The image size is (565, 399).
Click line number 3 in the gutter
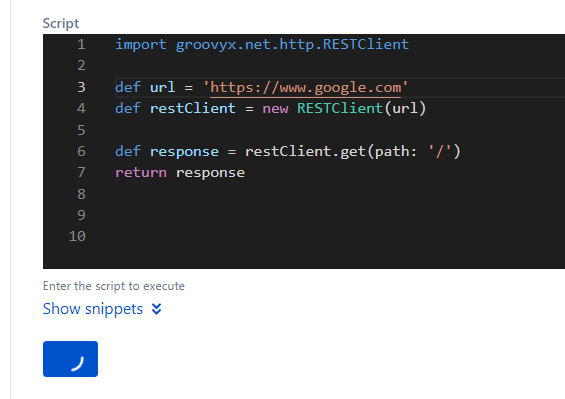click(x=81, y=87)
